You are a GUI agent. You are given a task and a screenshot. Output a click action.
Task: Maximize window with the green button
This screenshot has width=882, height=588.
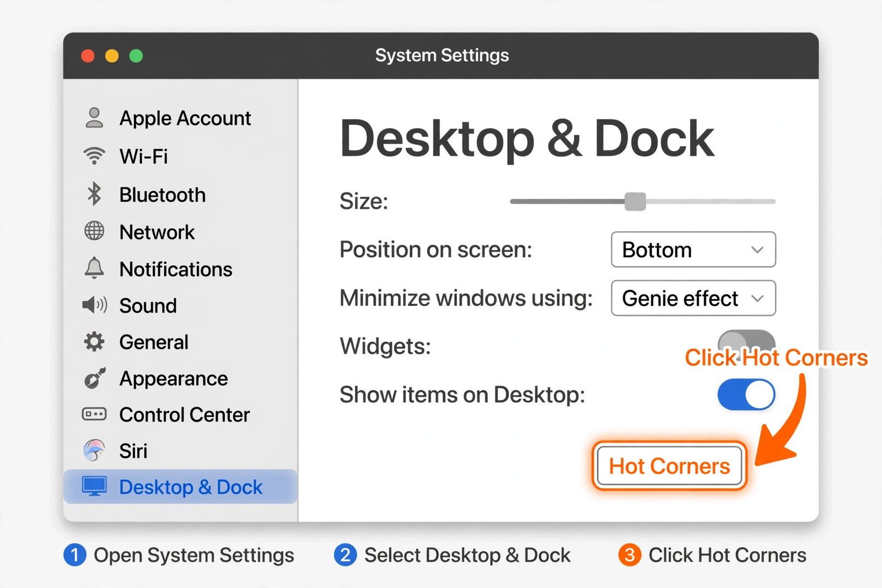coord(136,56)
